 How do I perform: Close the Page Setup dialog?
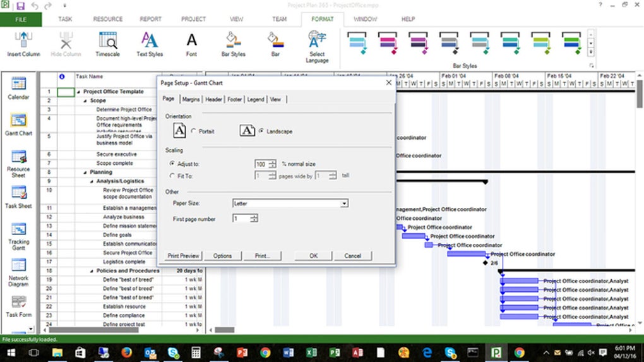coord(388,83)
